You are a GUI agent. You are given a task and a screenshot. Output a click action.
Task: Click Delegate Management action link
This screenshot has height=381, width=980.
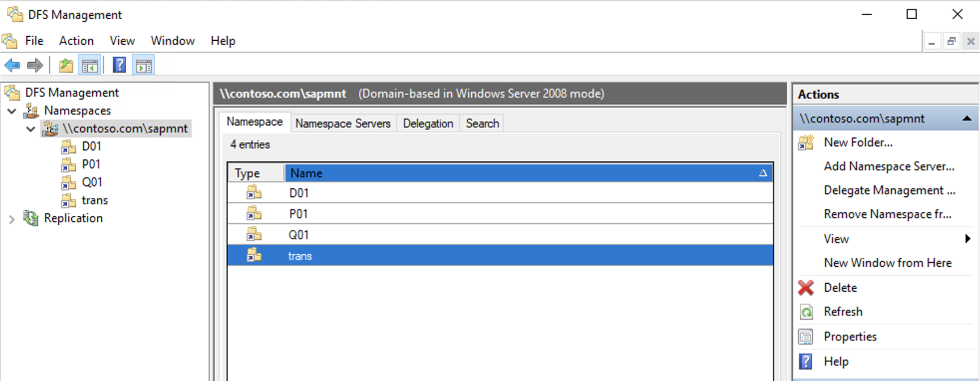coord(889,190)
